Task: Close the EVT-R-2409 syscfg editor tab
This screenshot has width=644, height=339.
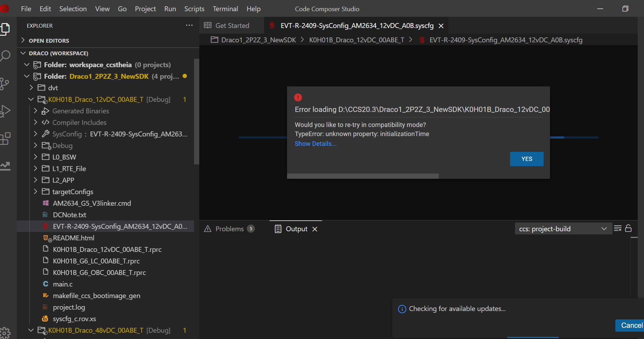Action: (x=441, y=26)
